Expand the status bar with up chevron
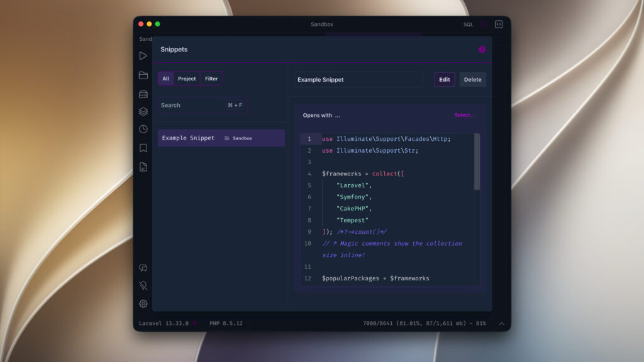 point(501,324)
